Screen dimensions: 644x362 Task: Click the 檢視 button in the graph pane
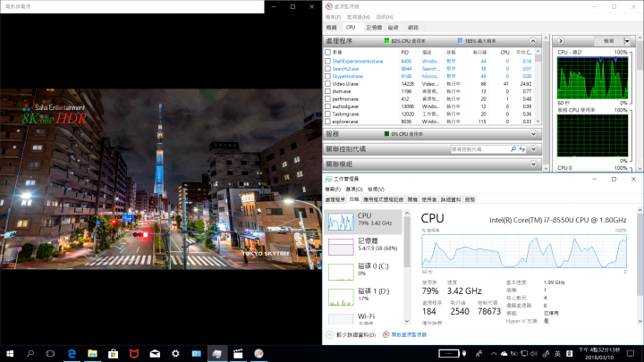(x=609, y=40)
